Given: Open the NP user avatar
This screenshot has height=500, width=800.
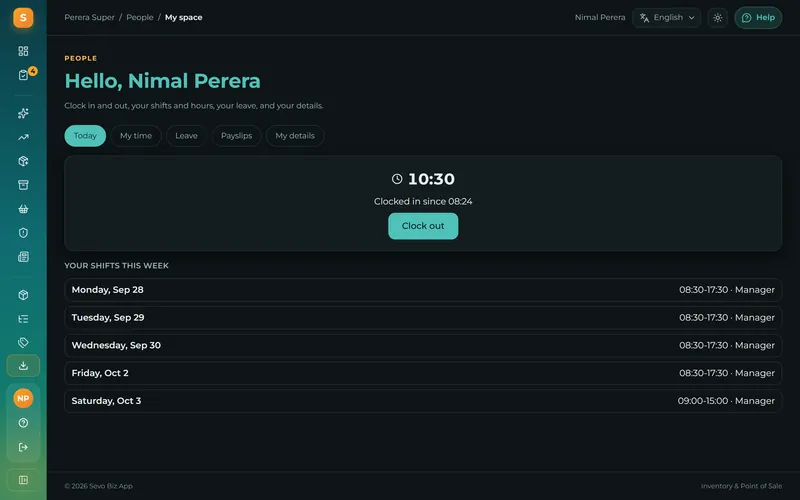Looking at the screenshot, I should [23, 398].
